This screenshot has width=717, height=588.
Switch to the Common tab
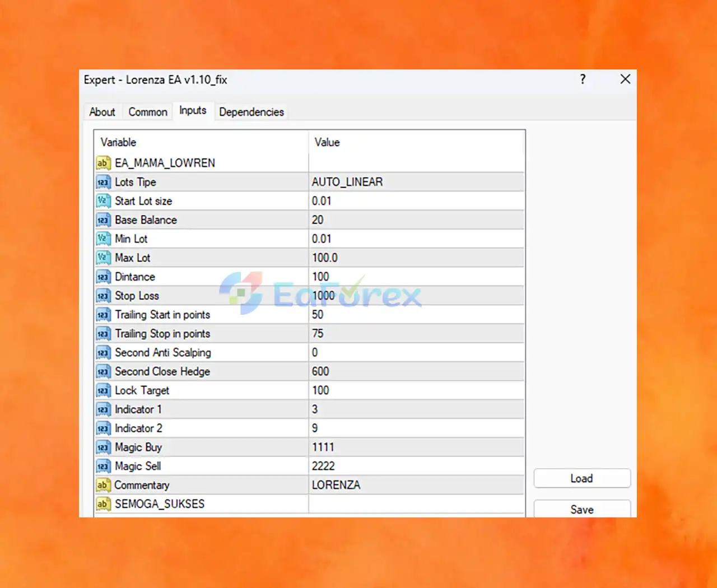148,112
